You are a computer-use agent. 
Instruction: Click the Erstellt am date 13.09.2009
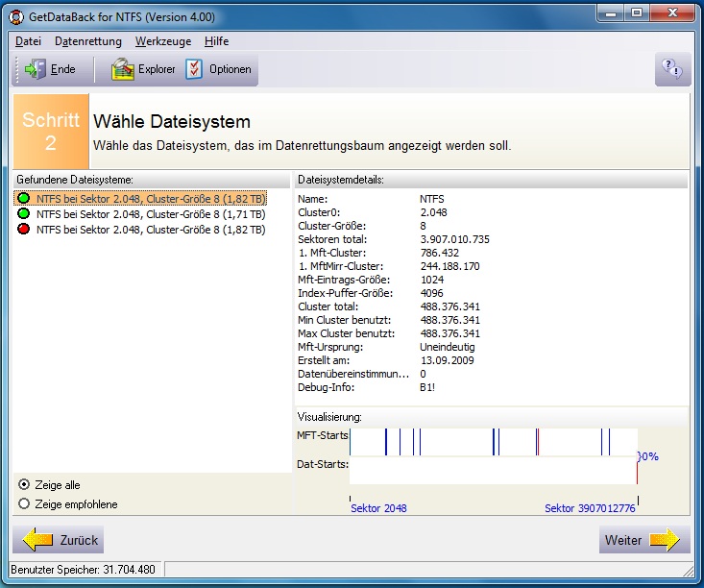(447, 360)
